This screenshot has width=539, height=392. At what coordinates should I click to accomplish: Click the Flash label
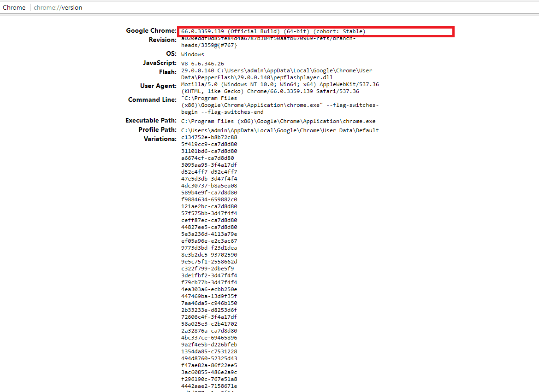(168, 72)
